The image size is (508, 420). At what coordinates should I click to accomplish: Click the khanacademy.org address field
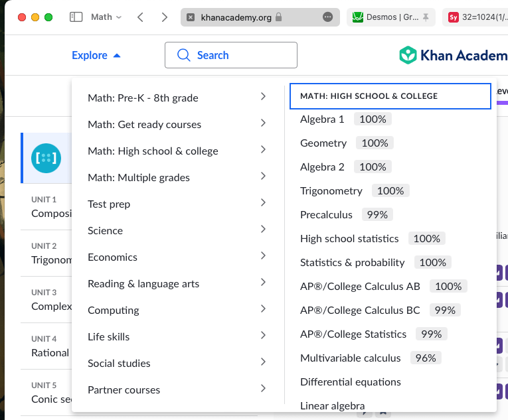[x=260, y=17]
